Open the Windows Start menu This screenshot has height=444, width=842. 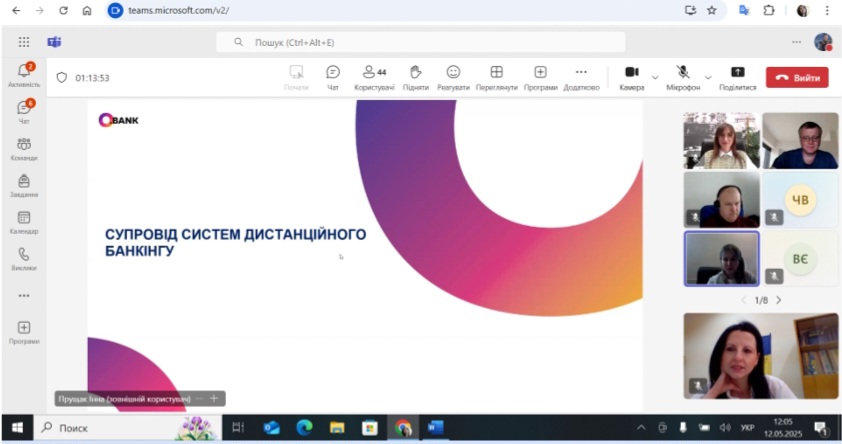tap(16, 428)
